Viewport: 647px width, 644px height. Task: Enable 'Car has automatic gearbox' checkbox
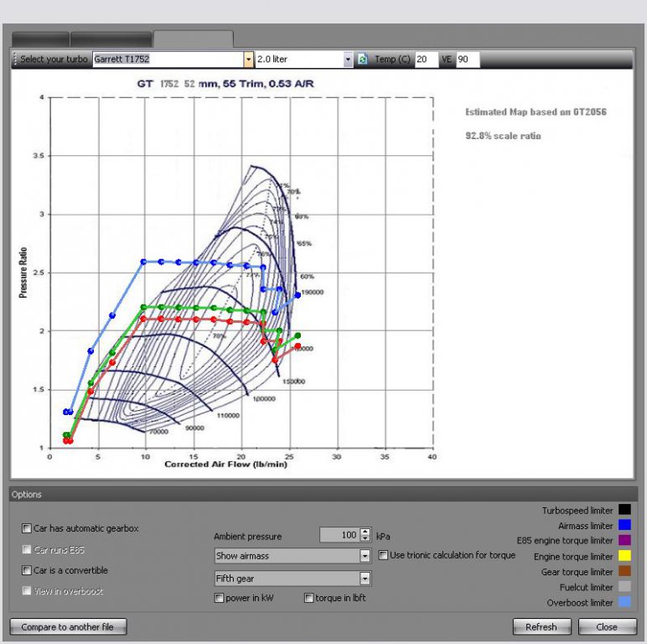pyautogui.click(x=27, y=528)
